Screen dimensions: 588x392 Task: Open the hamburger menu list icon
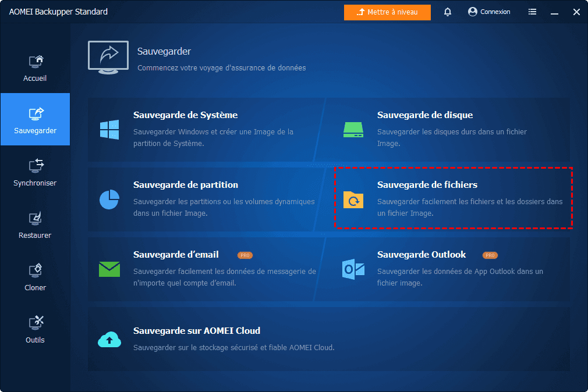pos(532,12)
